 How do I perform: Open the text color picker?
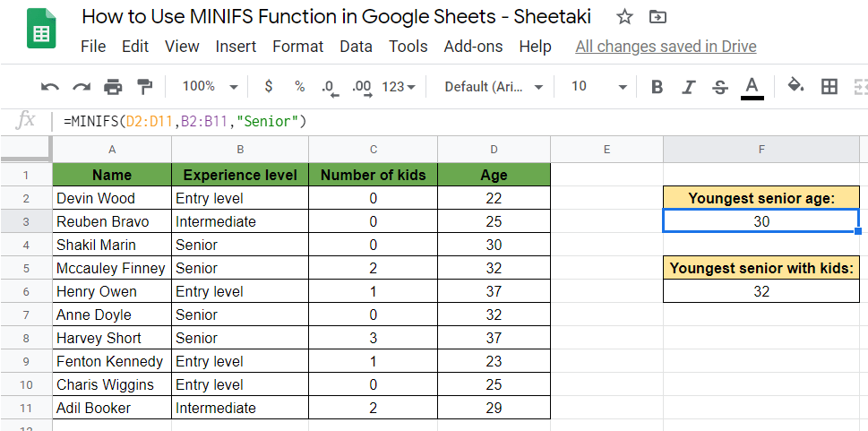click(752, 87)
